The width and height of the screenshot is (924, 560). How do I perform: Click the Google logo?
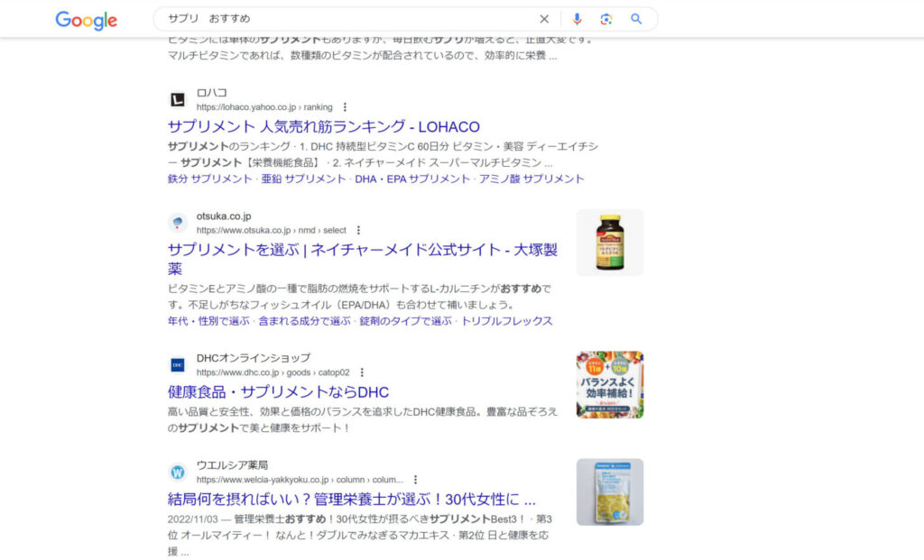[86, 21]
